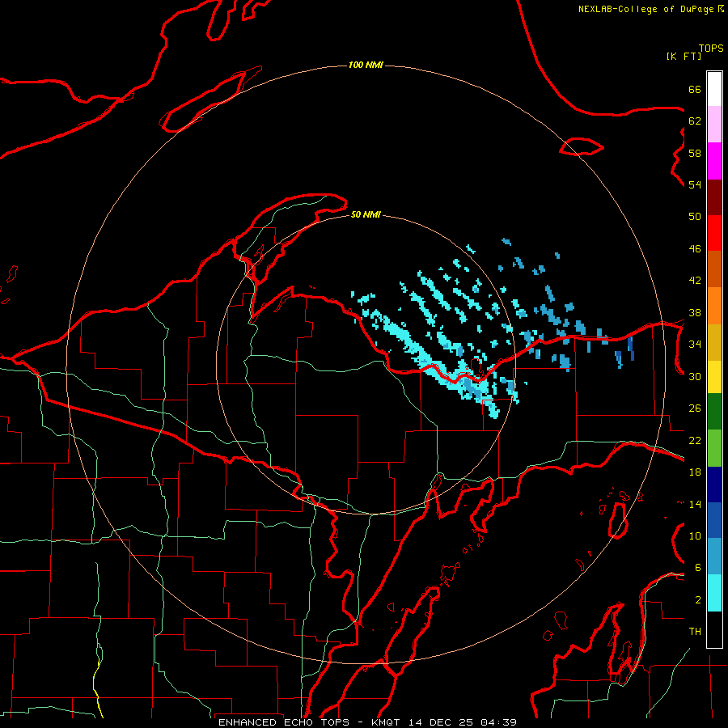Click the light pink legend swatch
Viewport: 728px width, 728px height.
point(714,124)
